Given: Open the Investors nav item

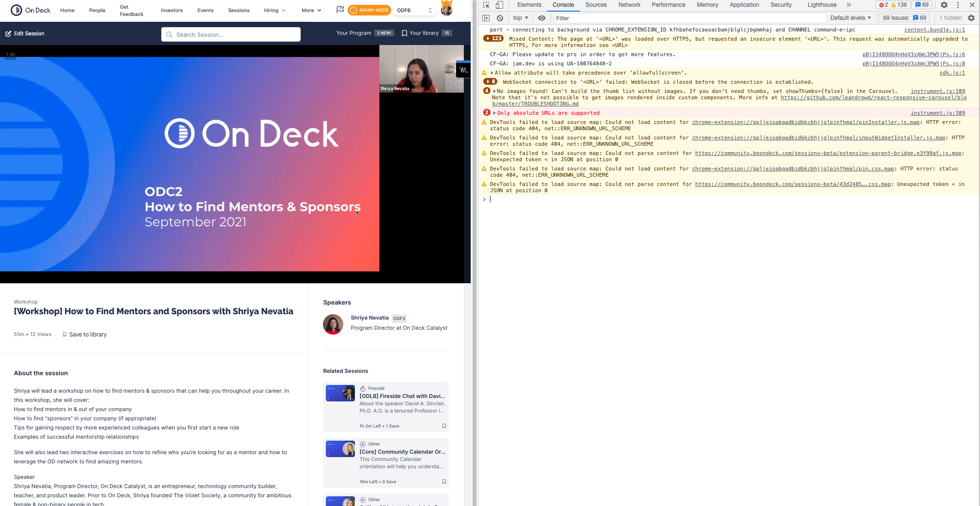Looking at the screenshot, I should click(x=172, y=10).
